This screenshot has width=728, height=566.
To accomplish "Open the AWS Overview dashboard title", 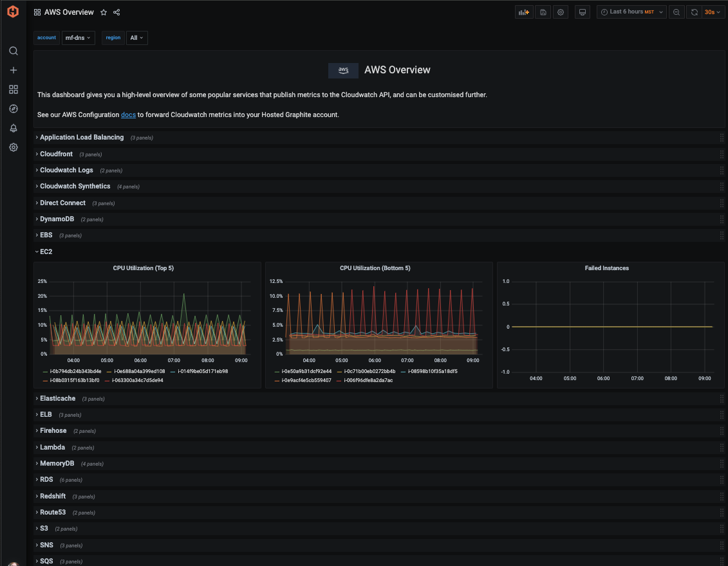I will 69,12.
